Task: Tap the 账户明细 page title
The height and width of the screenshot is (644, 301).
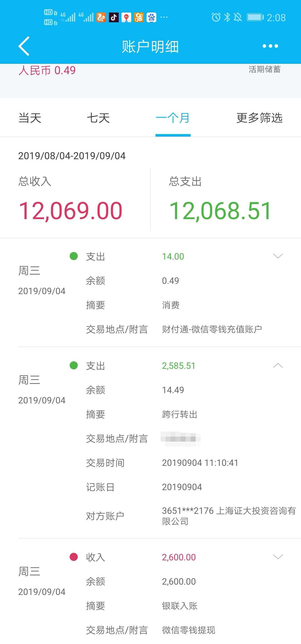Action: coord(150,47)
